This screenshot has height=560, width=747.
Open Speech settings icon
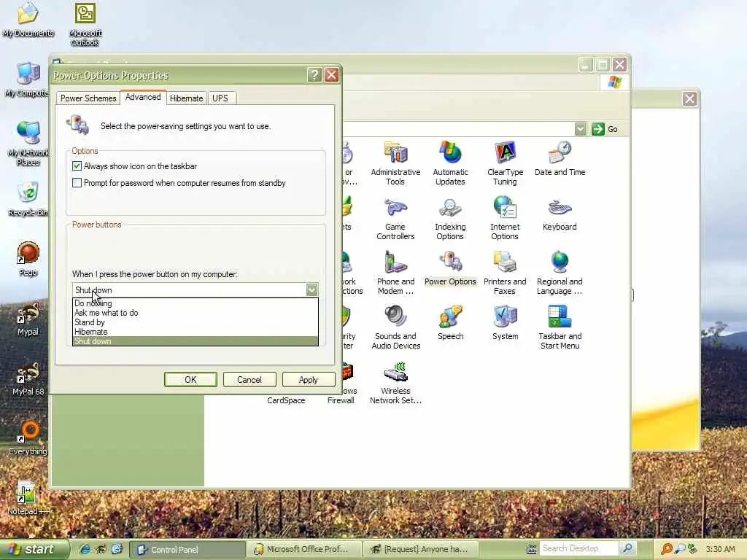[x=450, y=323]
